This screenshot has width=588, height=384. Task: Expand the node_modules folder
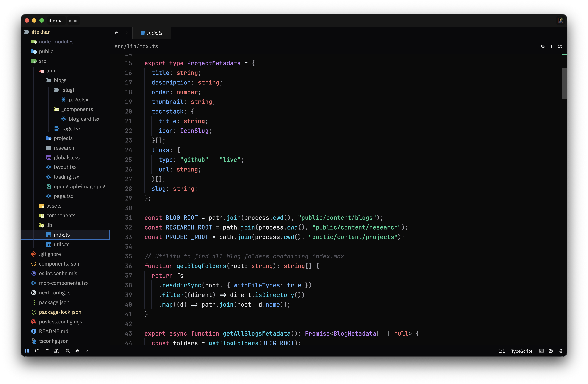(x=65, y=41)
